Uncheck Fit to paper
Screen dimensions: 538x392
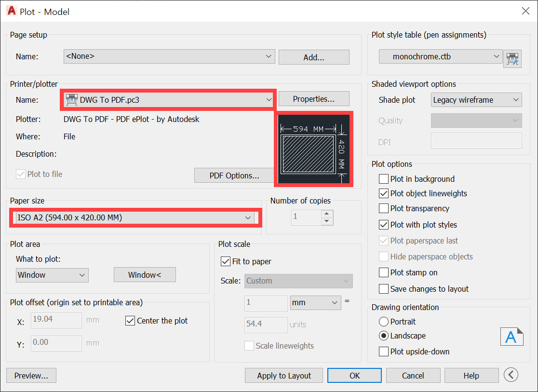click(226, 261)
